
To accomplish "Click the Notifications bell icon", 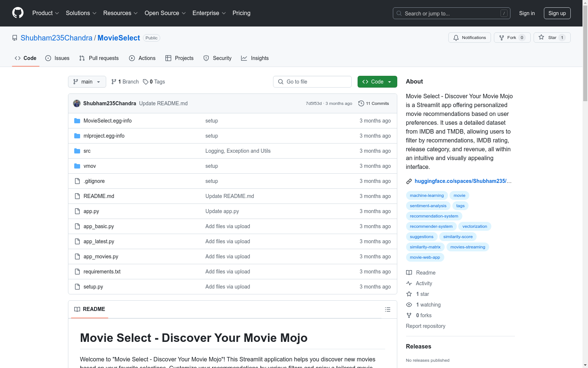I will tap(456, 38).
